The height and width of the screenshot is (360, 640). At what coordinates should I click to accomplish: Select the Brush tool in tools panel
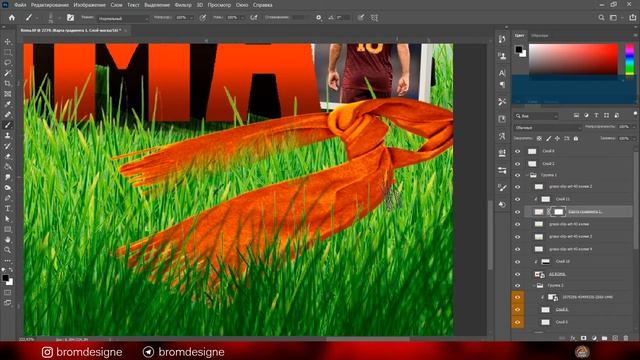(x=8, y=125)
